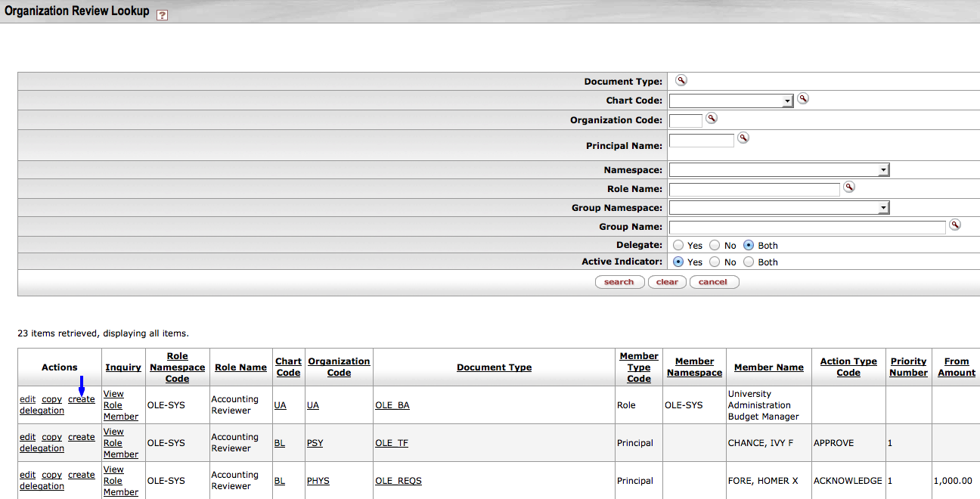980x499 pixels.
Task: Open the Document Type lookup magnifier
Action: tap(681, 81)
